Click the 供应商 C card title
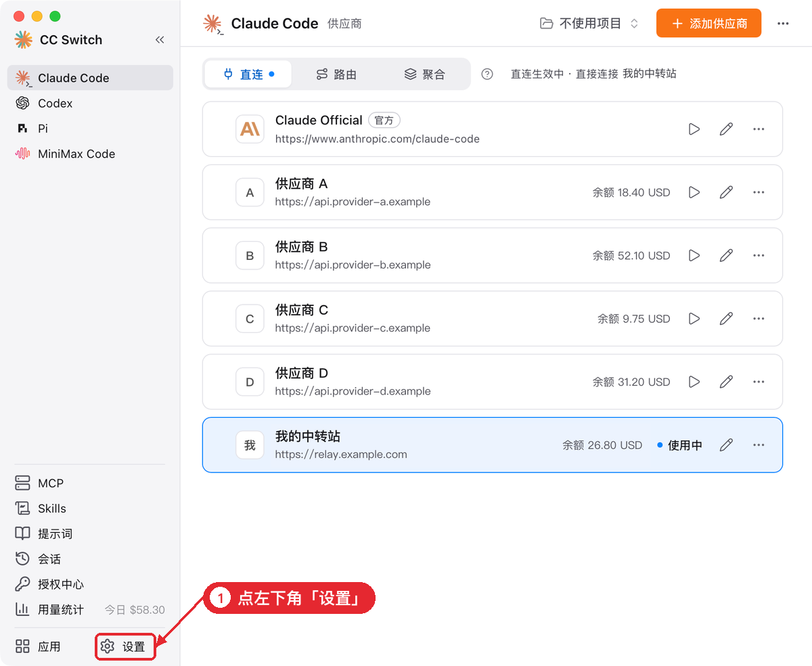The width and height of the screenshot is (812, 666). click(302, 310)
